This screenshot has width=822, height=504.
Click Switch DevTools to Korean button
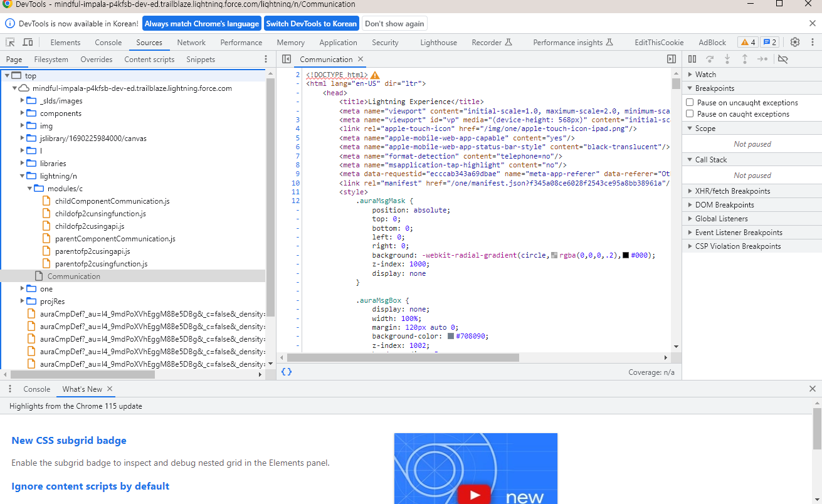click(x=311, y=24)
